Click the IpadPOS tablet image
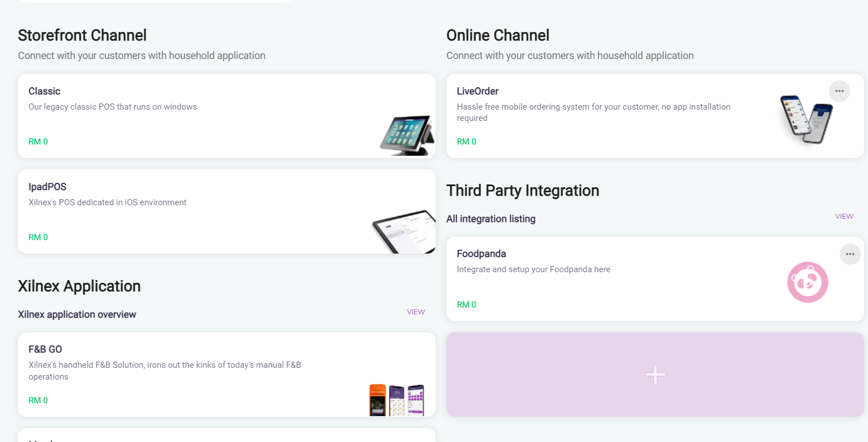Viewport: 868px width, 442px height. point(404,232)
